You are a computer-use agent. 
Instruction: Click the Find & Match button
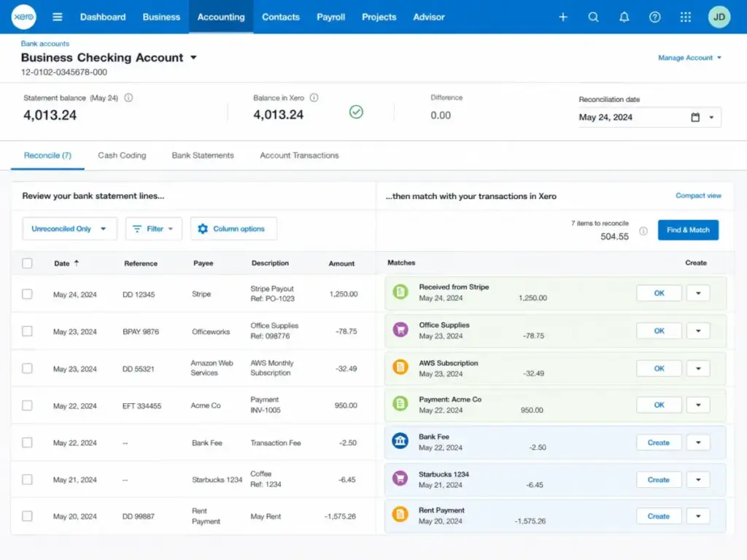(688, 230)
